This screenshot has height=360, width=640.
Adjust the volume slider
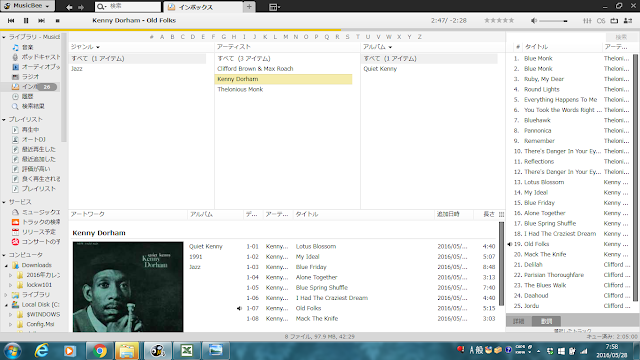553,21
